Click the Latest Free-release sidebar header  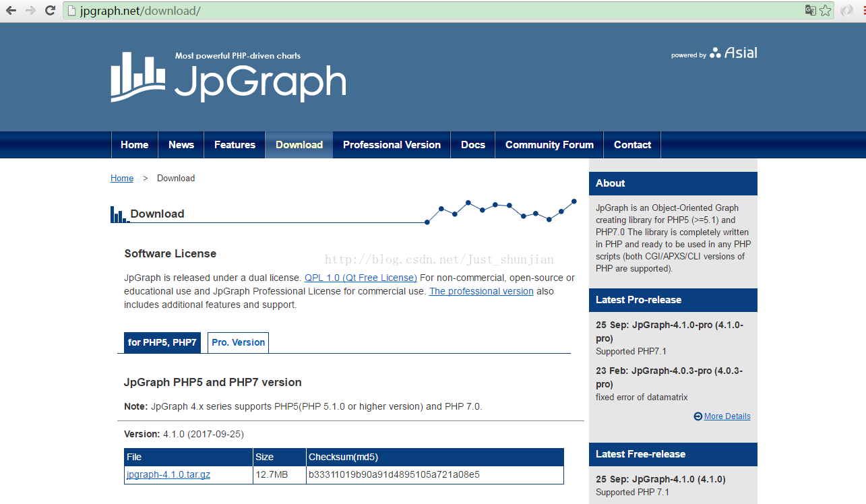tap(673, 454)
